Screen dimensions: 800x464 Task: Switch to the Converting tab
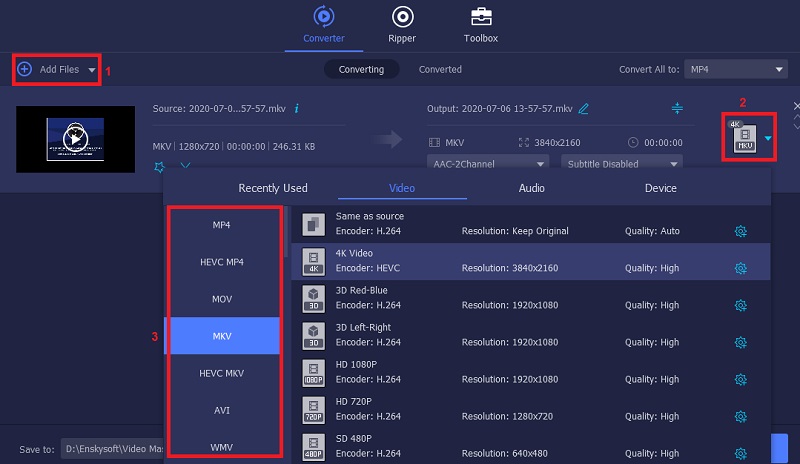pos(361,69)
